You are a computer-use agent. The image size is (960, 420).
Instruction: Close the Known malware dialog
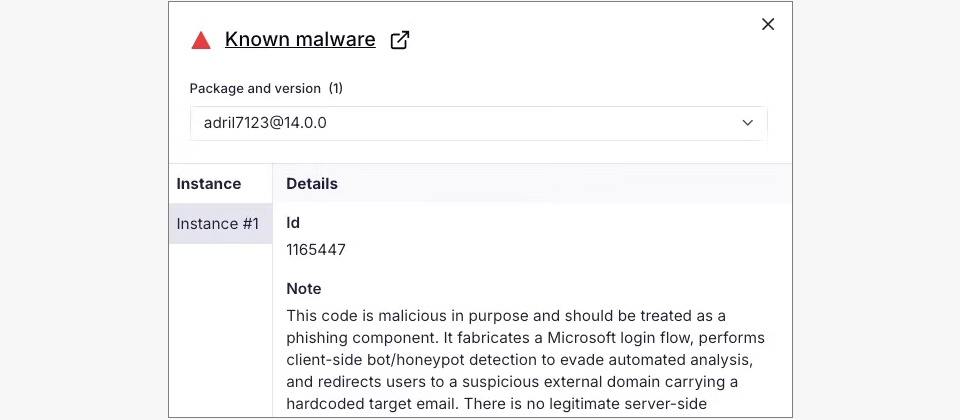coord(768,24)
